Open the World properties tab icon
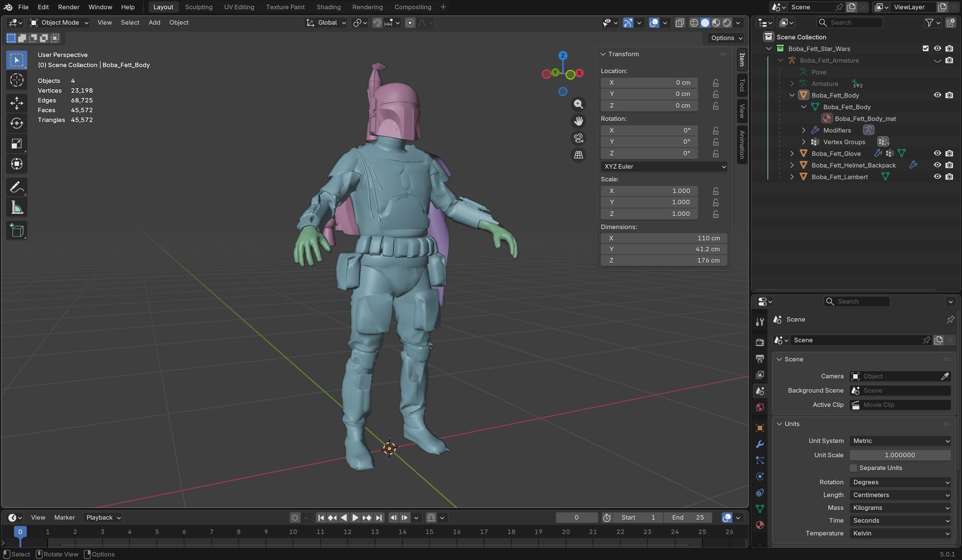Viewport: 962px width, 560px height. click(x=760, y=407)
